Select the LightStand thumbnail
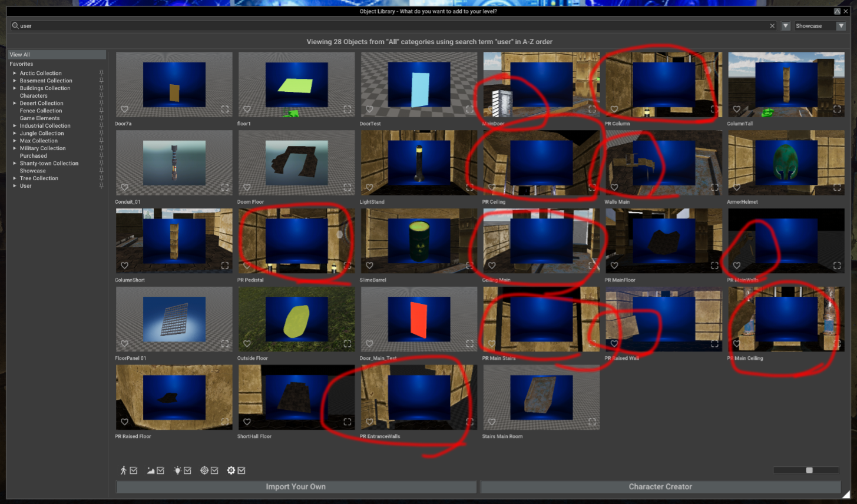 [x=419, y=163]
